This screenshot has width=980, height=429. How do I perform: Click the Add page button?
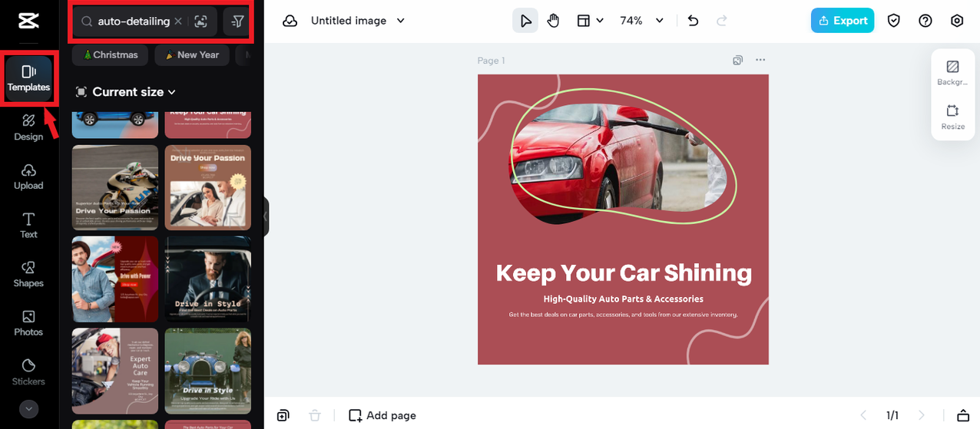[382, 415]
